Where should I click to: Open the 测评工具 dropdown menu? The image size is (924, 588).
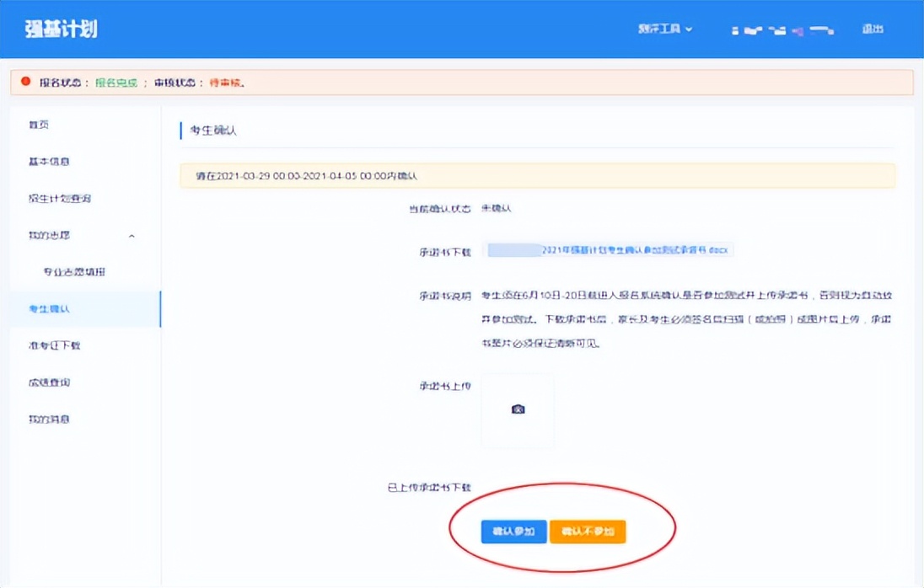664,29
